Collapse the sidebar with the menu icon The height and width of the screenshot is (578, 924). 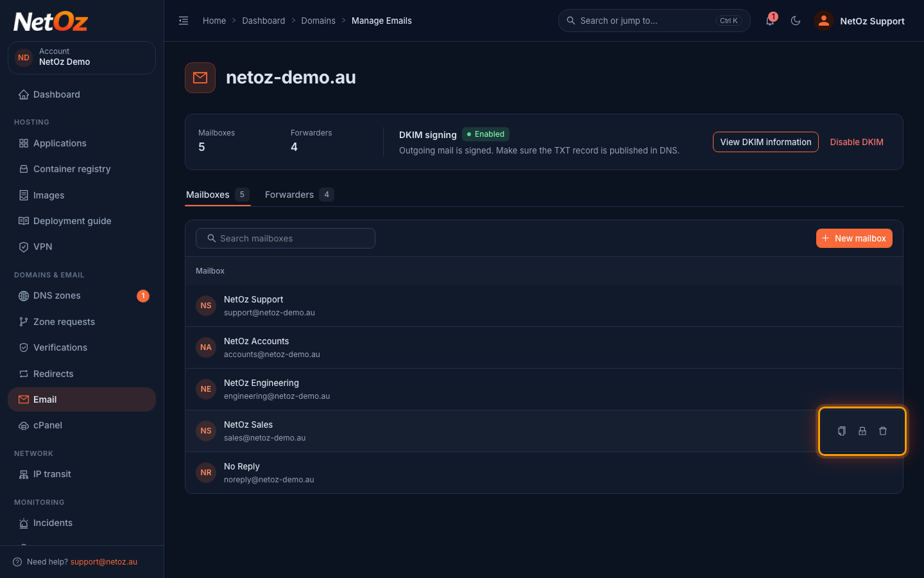click(184, 21)
